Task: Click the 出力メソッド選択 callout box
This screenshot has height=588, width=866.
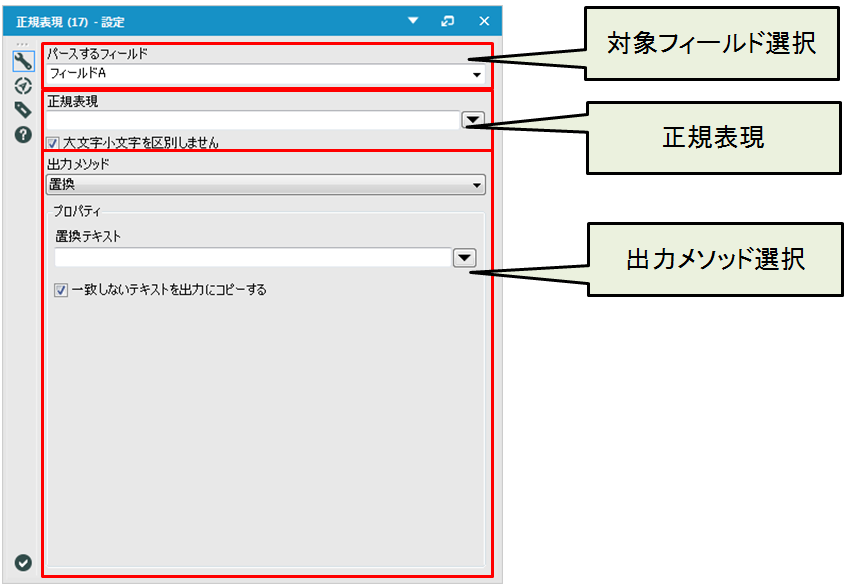Action: (714, 259)
